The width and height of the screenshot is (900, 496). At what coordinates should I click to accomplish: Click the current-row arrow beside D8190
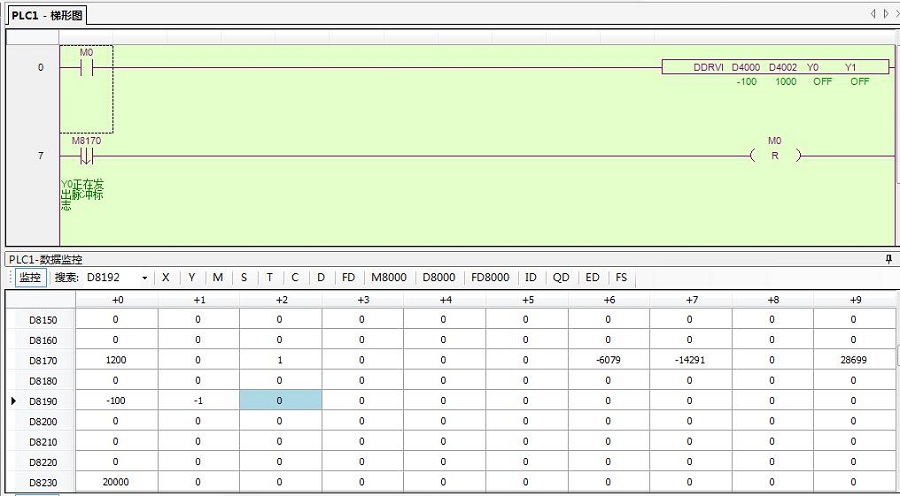coord(13,401)
